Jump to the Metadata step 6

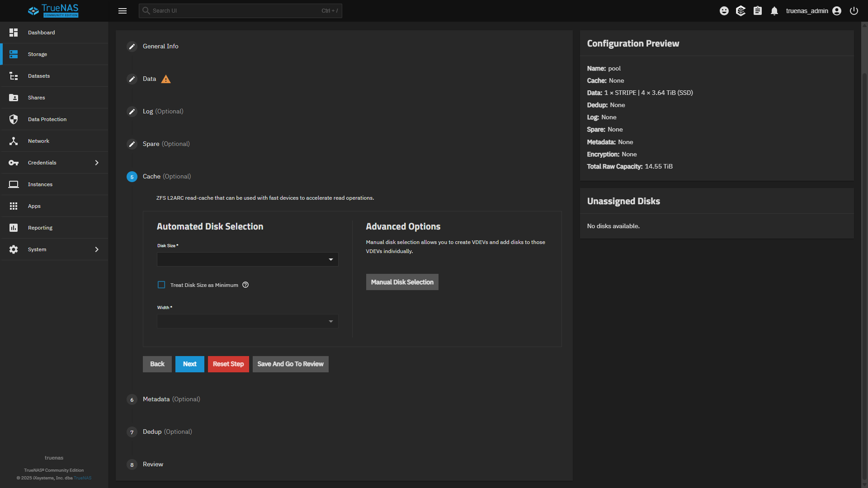tap(156, 399)
